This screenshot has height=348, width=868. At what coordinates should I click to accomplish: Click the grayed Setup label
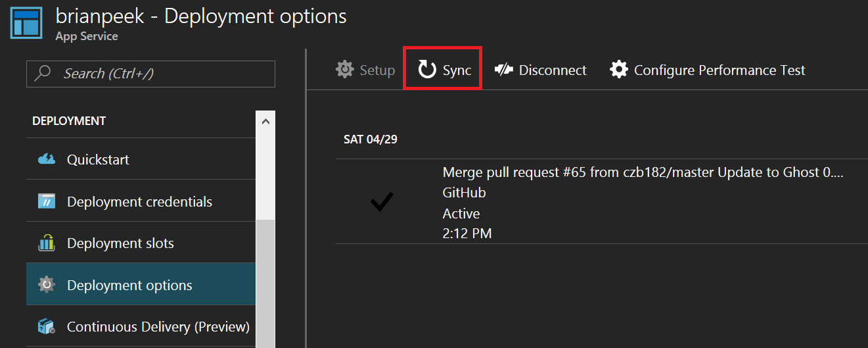(x=377, y=70)
